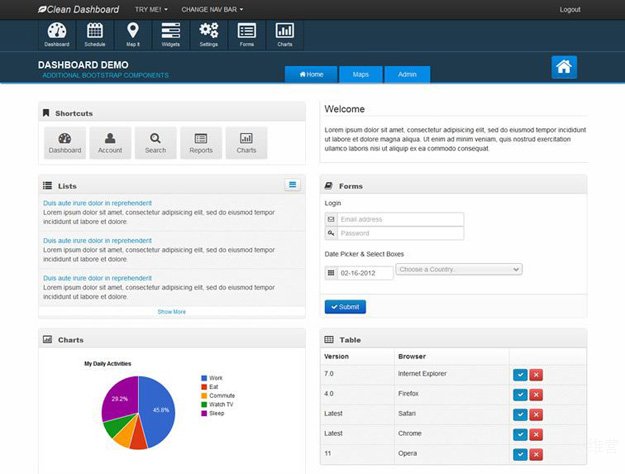Viewport: 625px width, 474px height.
Task: Click the Commute legend color swatch
Action: pos(204,396)
